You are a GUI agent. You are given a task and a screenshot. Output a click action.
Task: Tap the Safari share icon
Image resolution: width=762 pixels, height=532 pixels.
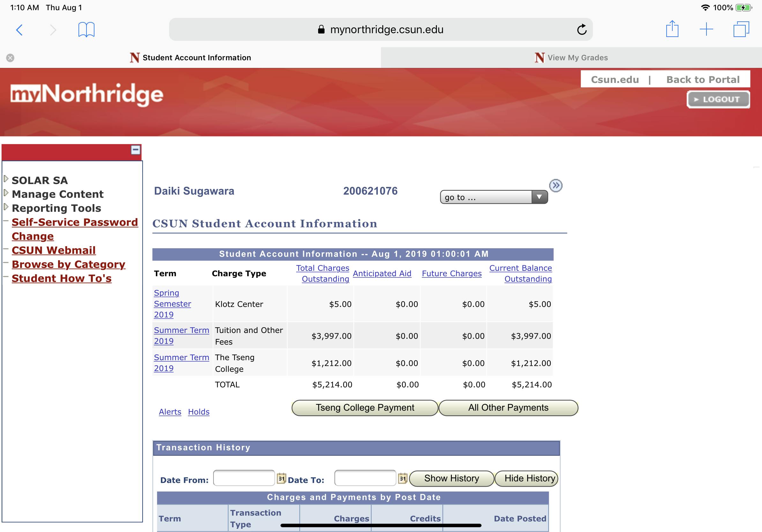pos(672,29)
